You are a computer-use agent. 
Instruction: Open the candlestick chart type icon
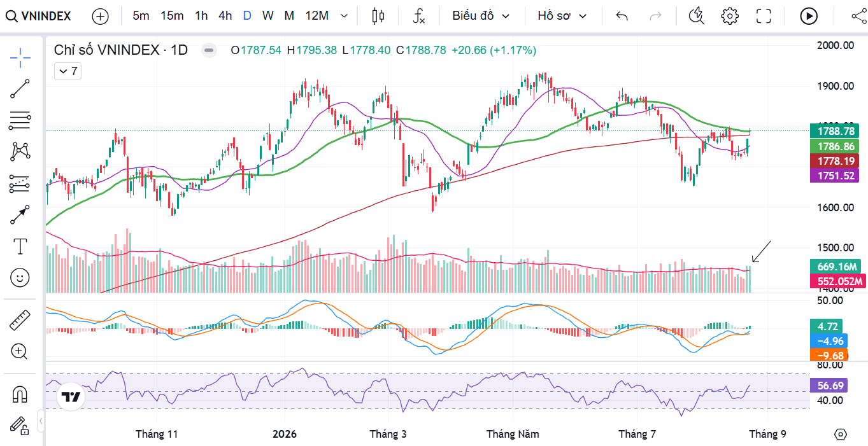click(379, 16)
